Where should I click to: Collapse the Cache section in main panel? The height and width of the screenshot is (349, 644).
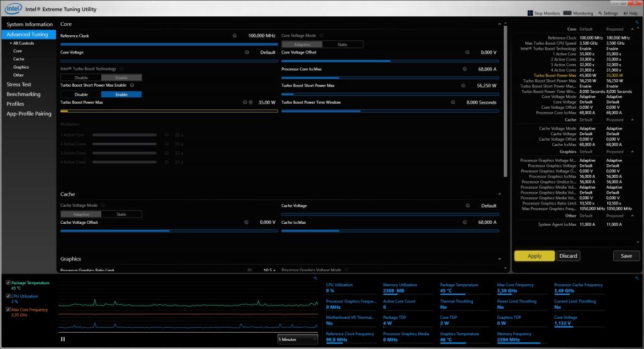coord(499,194)
